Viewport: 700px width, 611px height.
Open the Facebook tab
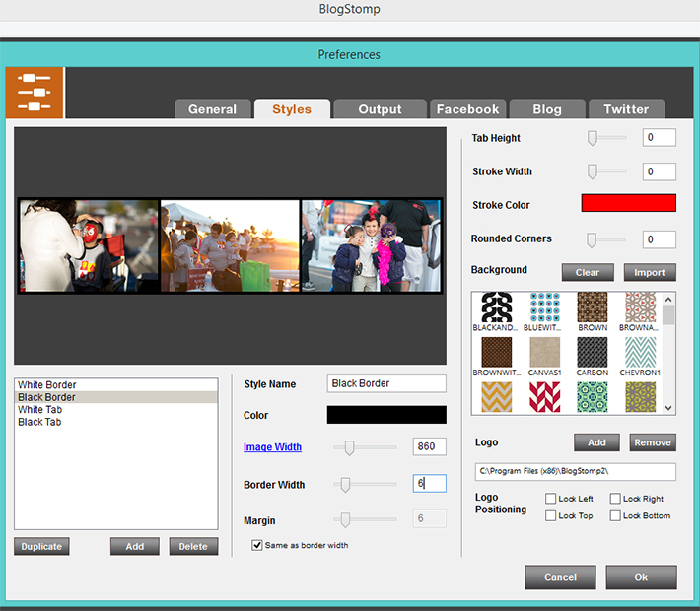pyautogui.click(x=468, y=109)
